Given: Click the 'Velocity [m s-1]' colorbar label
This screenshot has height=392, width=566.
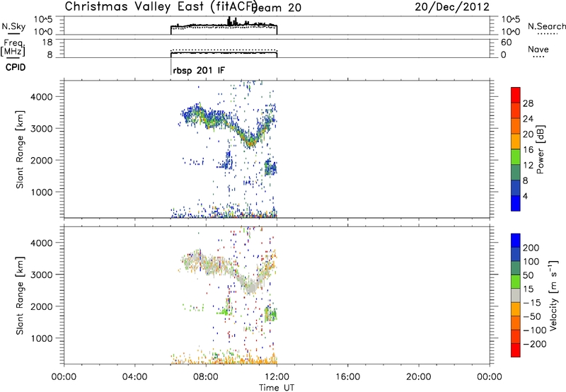Looking at the screenshot, I should pos(554,296).
